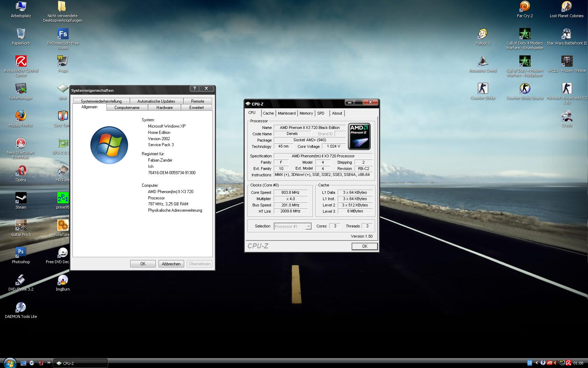The image size is (588, 368).
Task: Click the Systemeigenschaften help question-mark button
Action: point(195,89)
